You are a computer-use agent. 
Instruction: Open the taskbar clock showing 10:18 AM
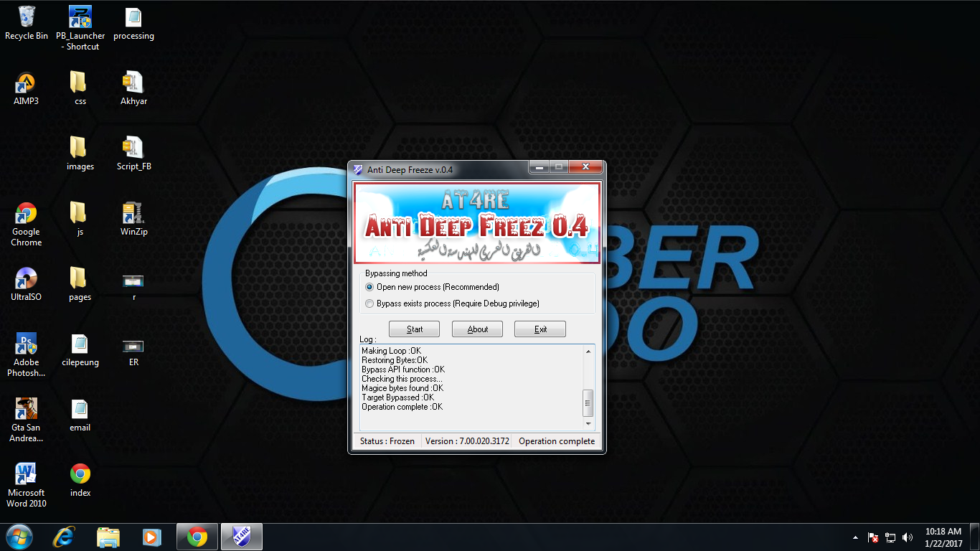click(x=943, y=537)
